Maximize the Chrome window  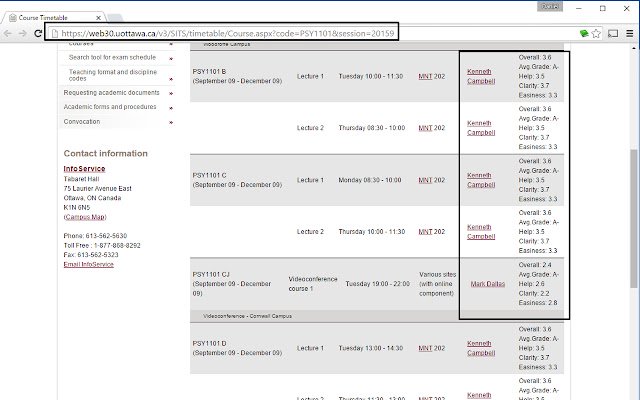click(x=602, y=8)
